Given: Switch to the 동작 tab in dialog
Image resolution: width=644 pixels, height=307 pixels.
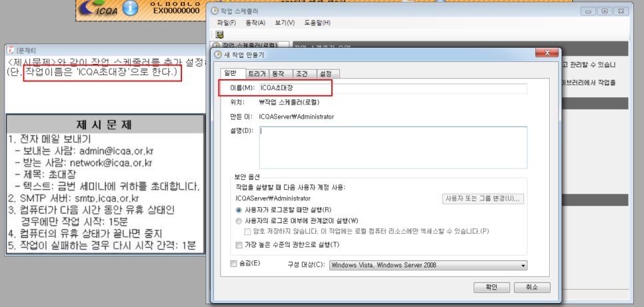Looking at the screenshot, I should (280, 74).
